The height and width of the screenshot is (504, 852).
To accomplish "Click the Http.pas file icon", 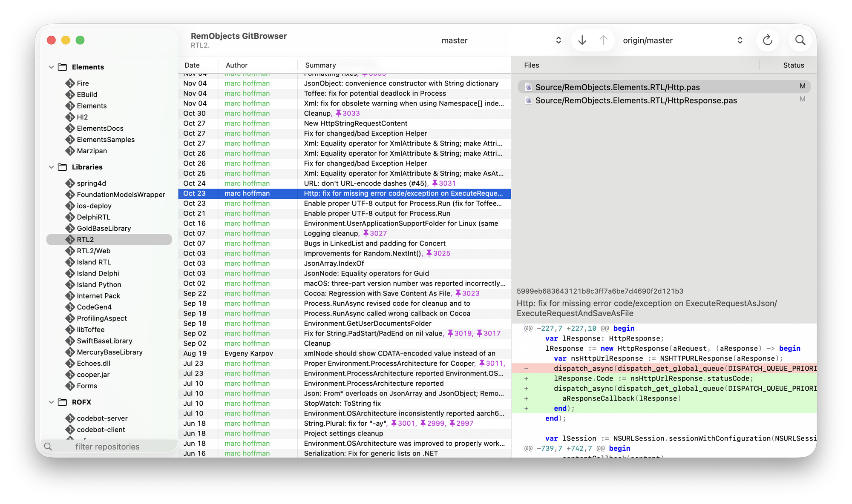I will [x=528, y=87].
